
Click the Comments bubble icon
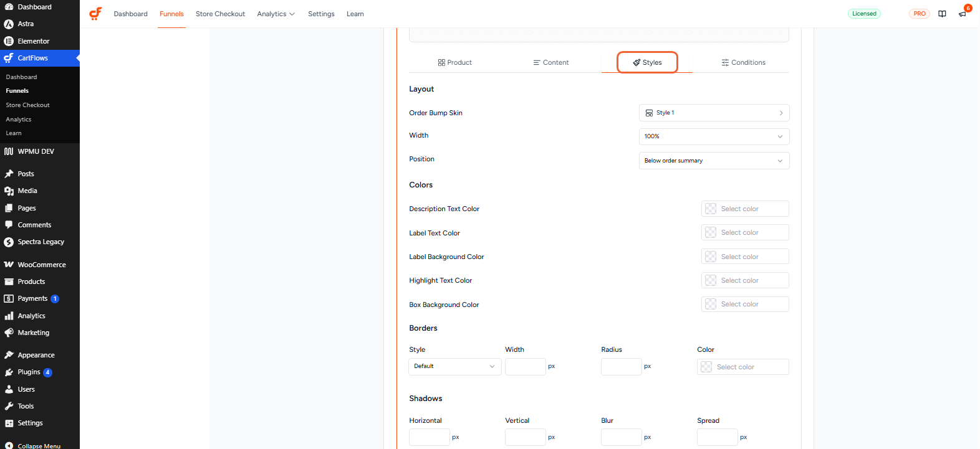pyautogui.click(x=9, y=225)
